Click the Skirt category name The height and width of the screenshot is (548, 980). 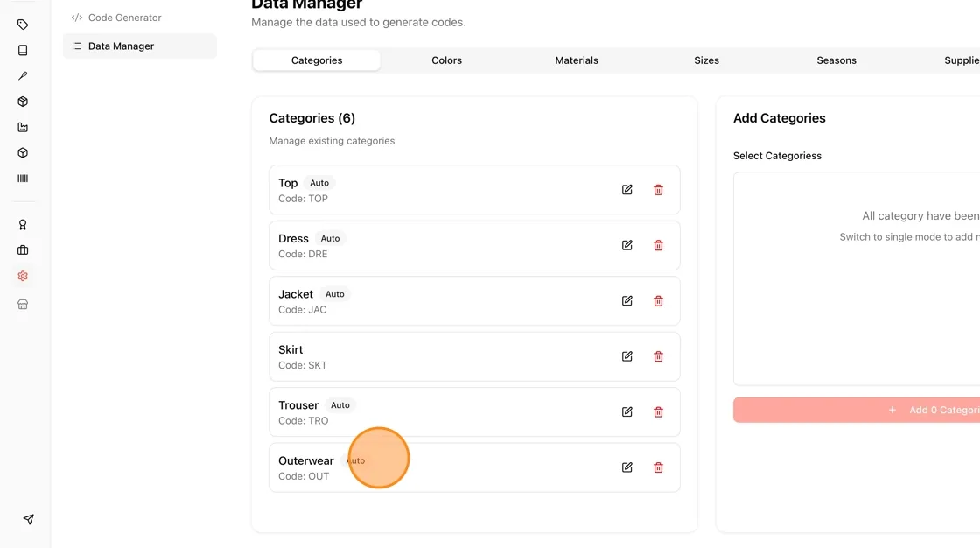point(290,349)
